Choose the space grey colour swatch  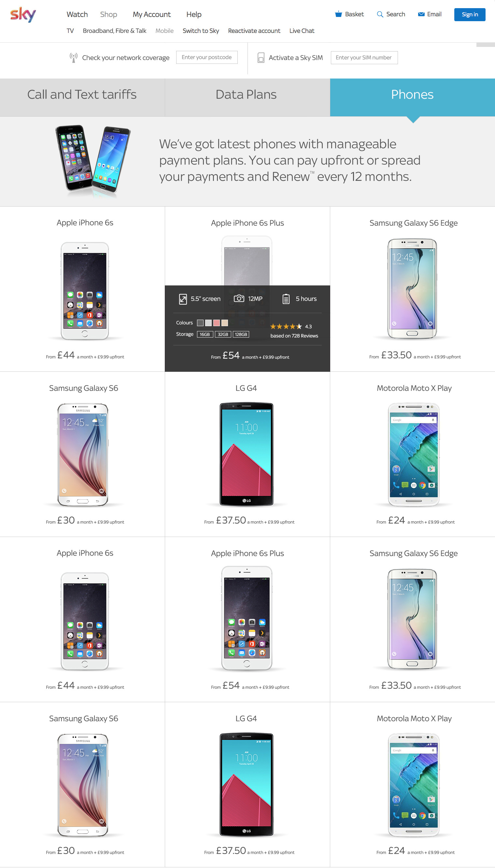pos(200,323)
